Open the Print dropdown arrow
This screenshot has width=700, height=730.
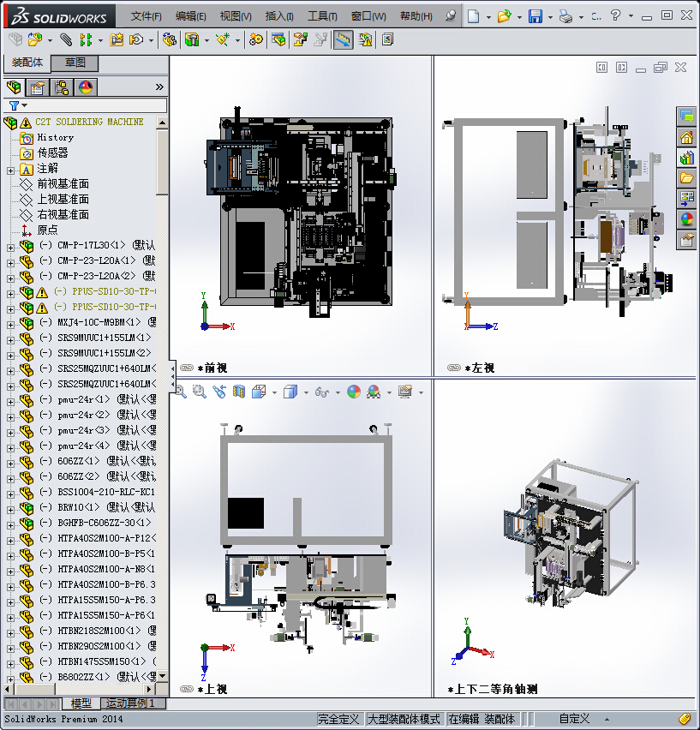click(581, 17)
